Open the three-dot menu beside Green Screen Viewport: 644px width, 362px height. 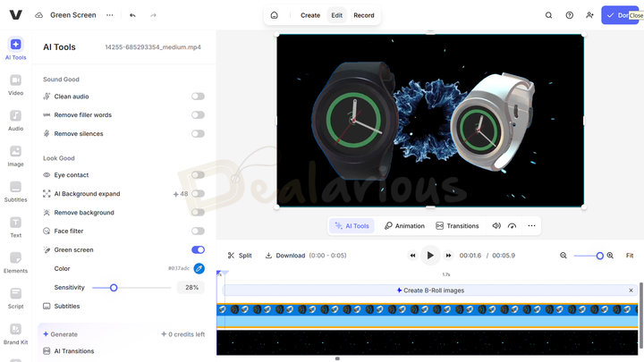point(109,15)
